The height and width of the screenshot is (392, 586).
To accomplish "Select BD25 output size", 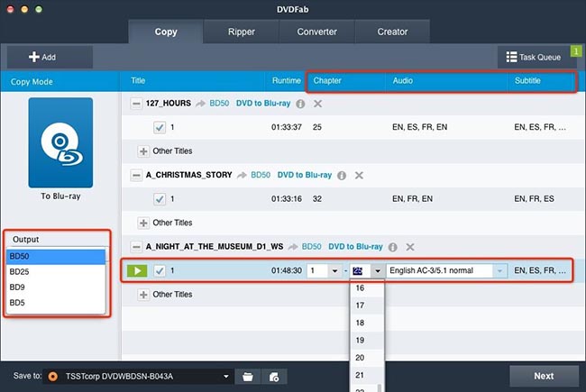I will click(x=56, y=271).
